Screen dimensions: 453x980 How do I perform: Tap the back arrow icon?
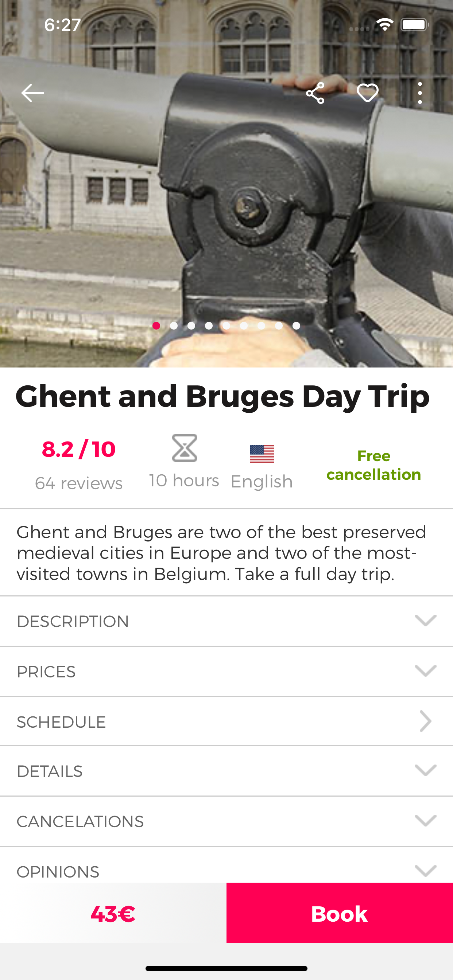[x=33, y=93]
